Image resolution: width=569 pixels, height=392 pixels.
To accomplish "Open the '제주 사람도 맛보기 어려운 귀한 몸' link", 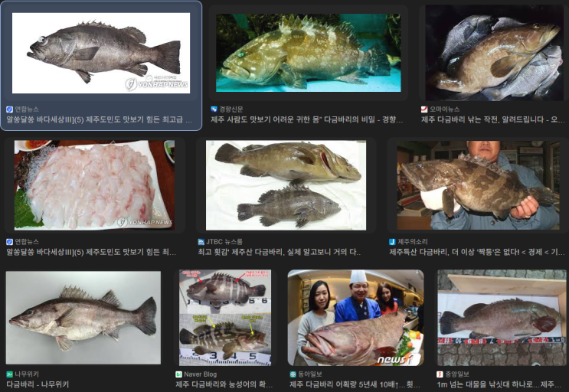I will pyautogui.click(x=307, y=119).
